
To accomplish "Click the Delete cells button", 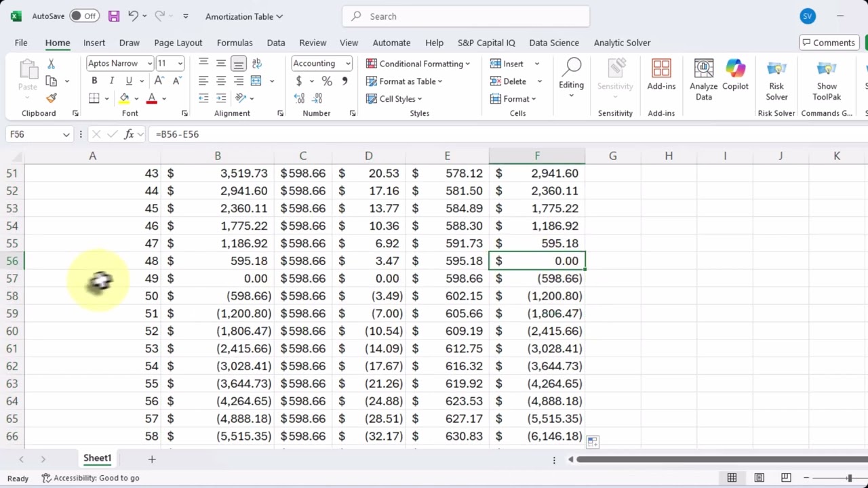I will (x=508, y=81).
